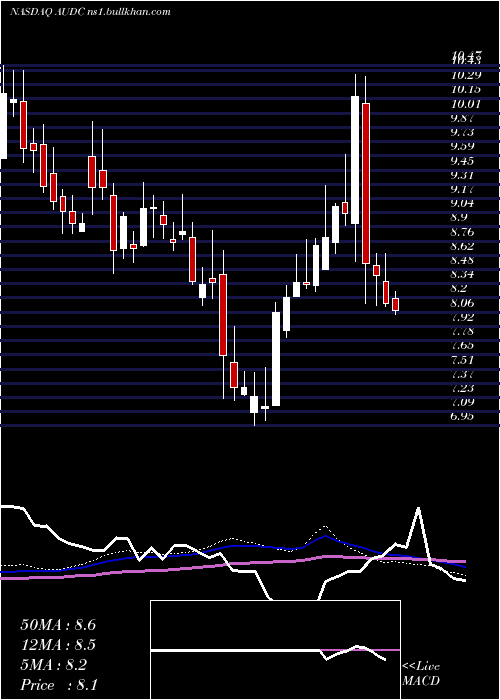This screenshot has height=700, width=500.
Task: Click the 12MA : 8.5 label
Action: pos(58,645)
